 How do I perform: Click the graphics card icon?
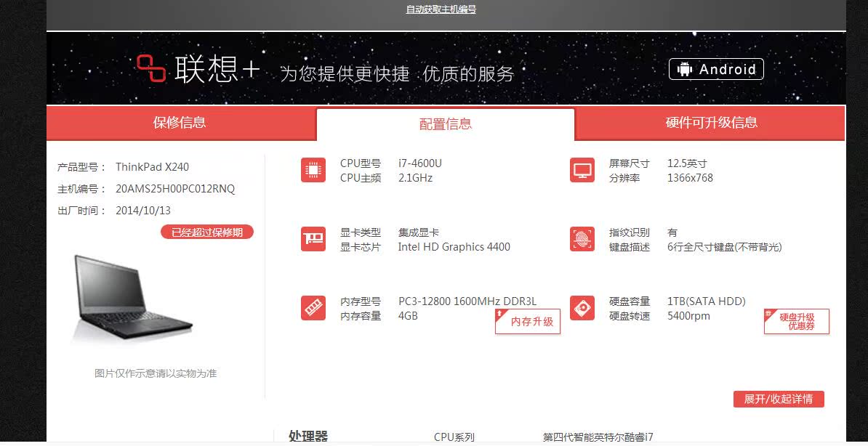tap(313, 239)
